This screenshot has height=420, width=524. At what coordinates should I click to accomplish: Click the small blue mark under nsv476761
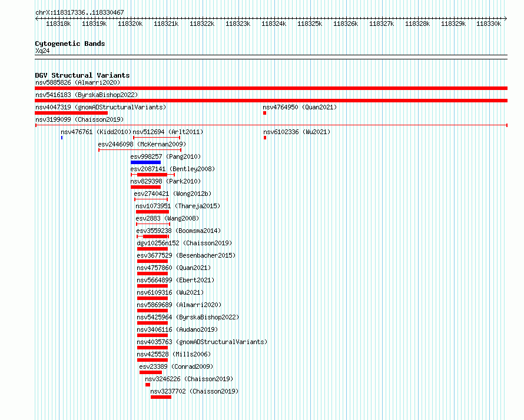pos(62,138)
